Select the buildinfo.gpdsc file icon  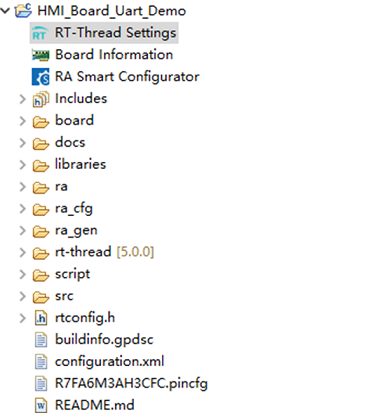[41, 340]
